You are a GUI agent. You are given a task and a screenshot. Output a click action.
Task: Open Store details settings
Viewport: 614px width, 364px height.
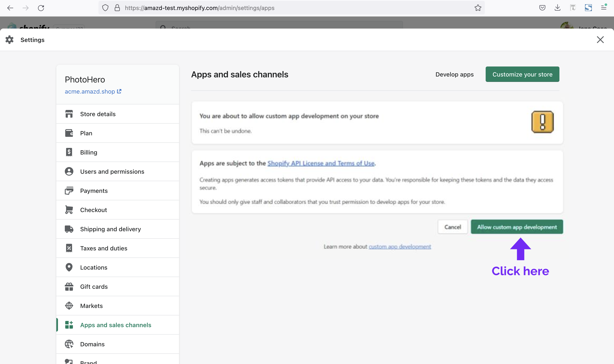coord(117,114)
